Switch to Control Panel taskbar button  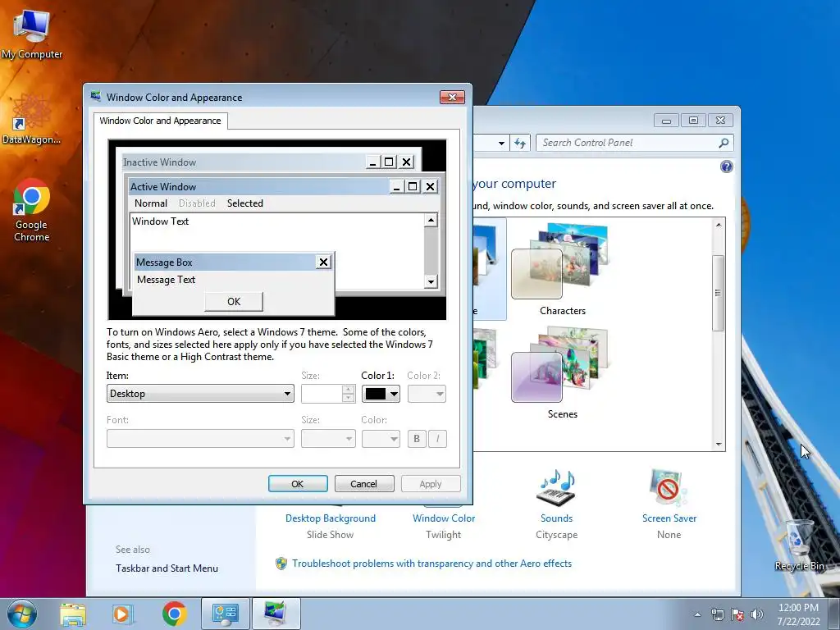(225, 614)
